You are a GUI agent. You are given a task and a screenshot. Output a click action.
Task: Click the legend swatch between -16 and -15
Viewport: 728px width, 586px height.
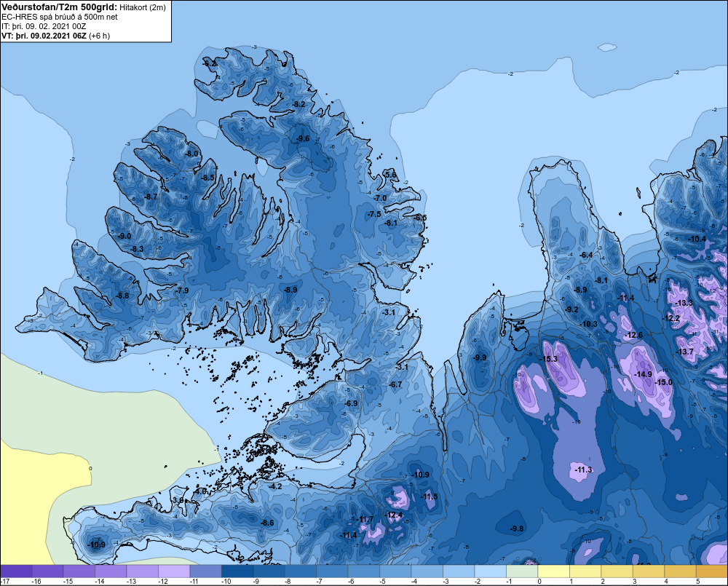pyautogui.click(x=47, y=571)
